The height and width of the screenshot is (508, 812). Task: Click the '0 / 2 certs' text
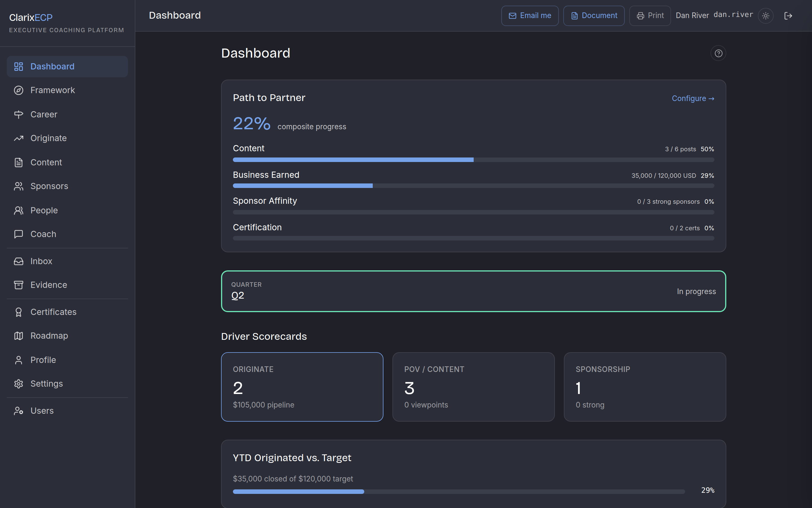point(685,228)
